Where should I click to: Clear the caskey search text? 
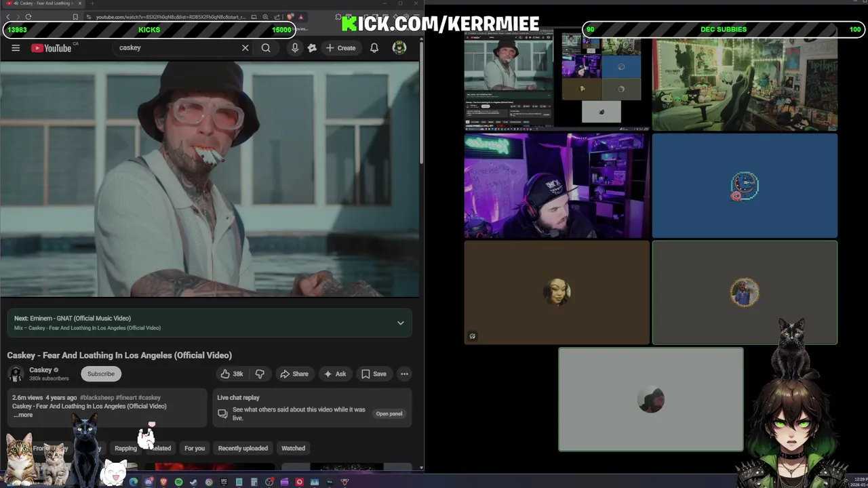pyautogui.click(x=245, y=48)
